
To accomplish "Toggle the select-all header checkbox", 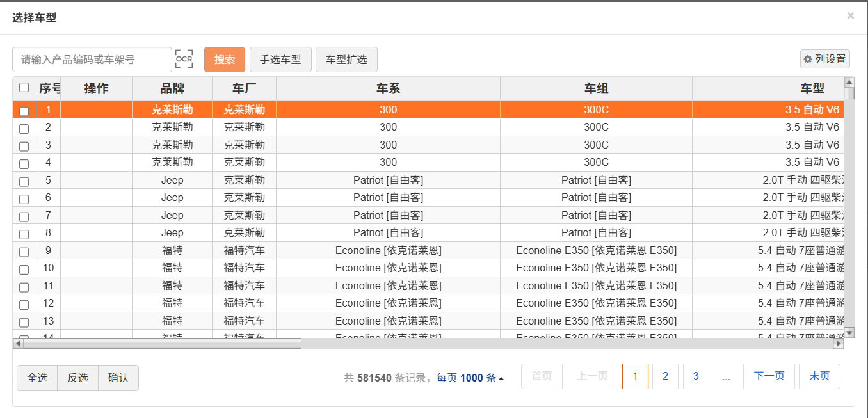I will click(24, 88).
